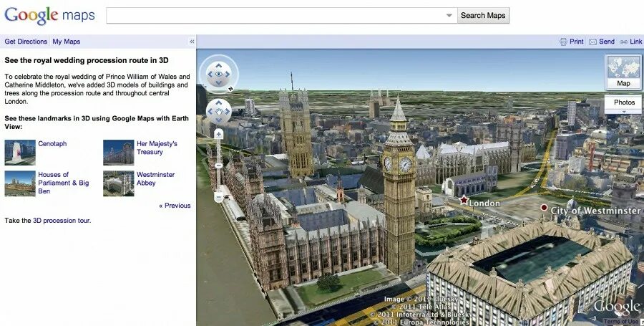
Task: Go back with « Previous link
Action: click(x=175, y=206)
